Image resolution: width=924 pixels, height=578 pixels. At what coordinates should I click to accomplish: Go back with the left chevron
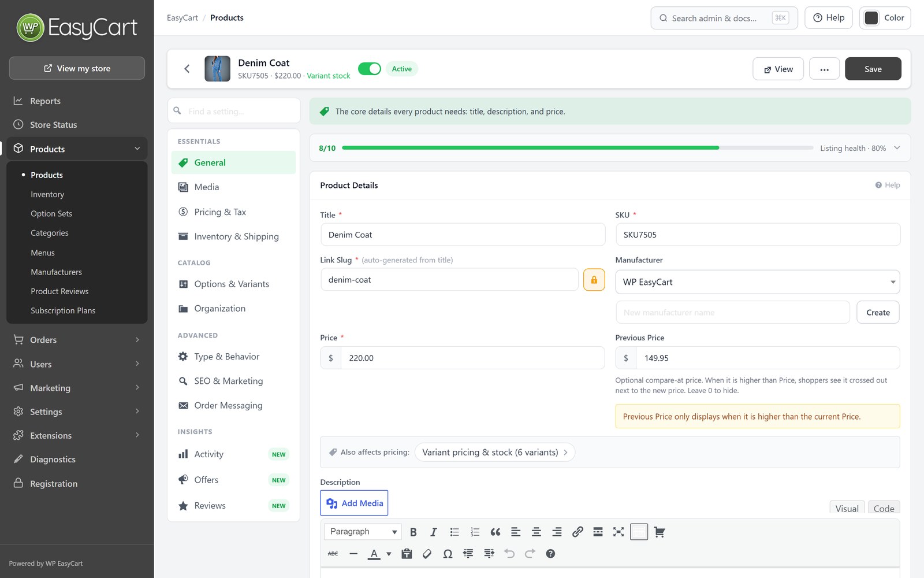tap(187, 69)
